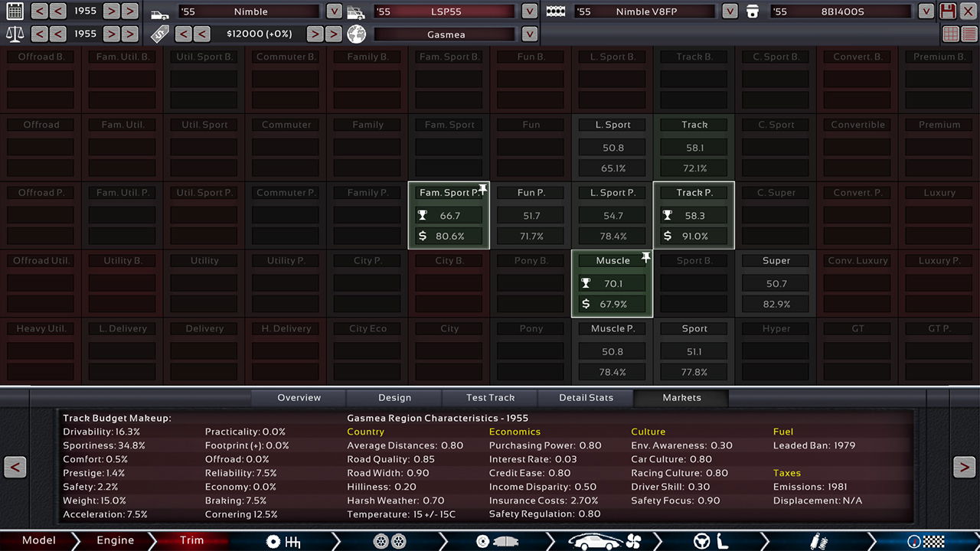The image size is (980, 551).
Task: Select the Track P. market tile
Action: pyautogui.click(x=694, y=216)
